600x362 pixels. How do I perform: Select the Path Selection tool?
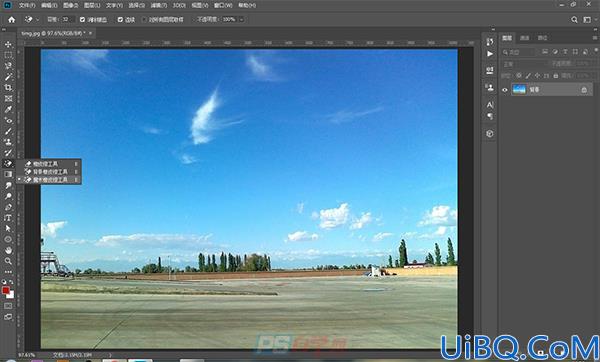click(8, 228)
